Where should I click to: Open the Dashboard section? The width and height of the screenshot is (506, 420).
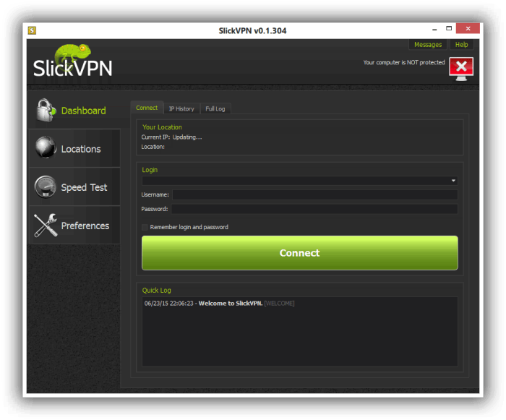point(75,111)
